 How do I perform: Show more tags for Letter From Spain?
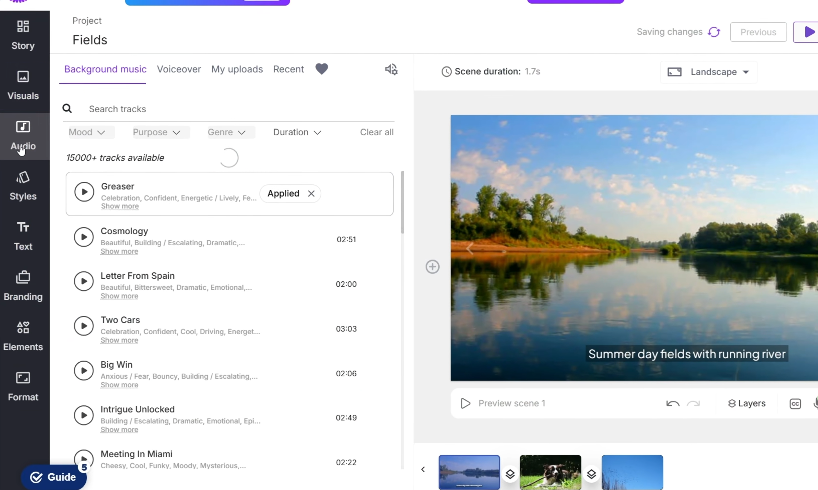[x=119, y=296]
